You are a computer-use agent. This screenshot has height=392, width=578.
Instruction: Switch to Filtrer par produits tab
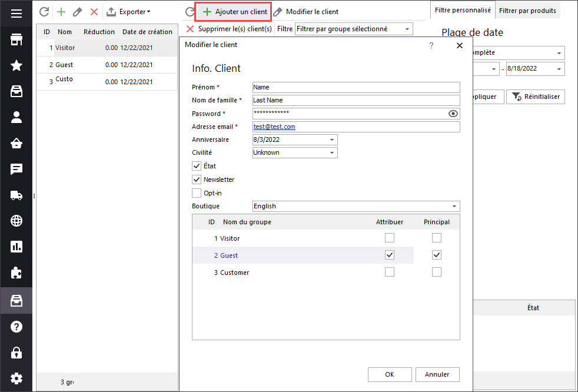tap(527, 11)
